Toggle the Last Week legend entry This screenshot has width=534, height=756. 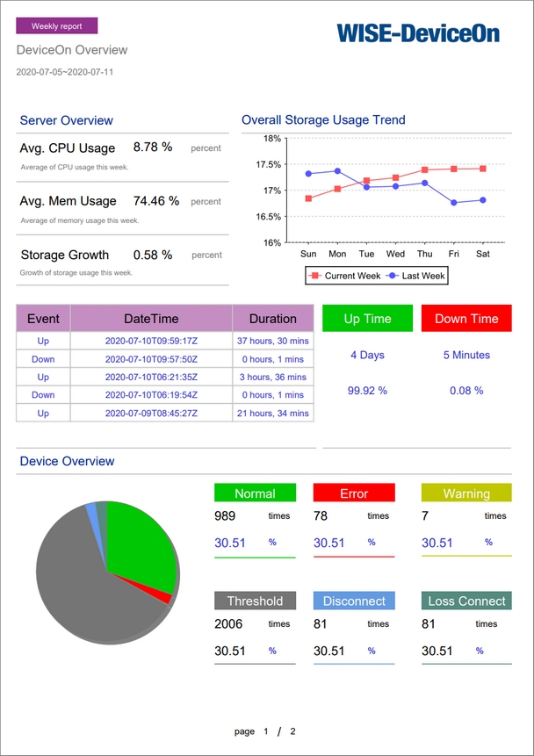[416, 276]
